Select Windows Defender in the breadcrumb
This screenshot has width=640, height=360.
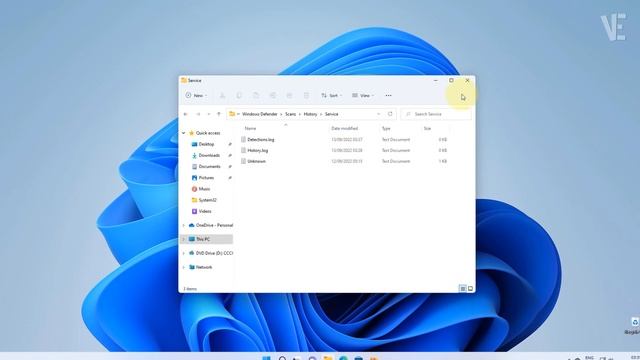[260, 114]
